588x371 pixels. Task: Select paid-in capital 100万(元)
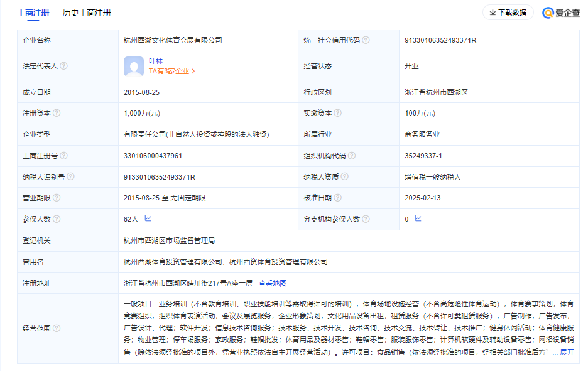pyautogui.click(x=420, y=113)
